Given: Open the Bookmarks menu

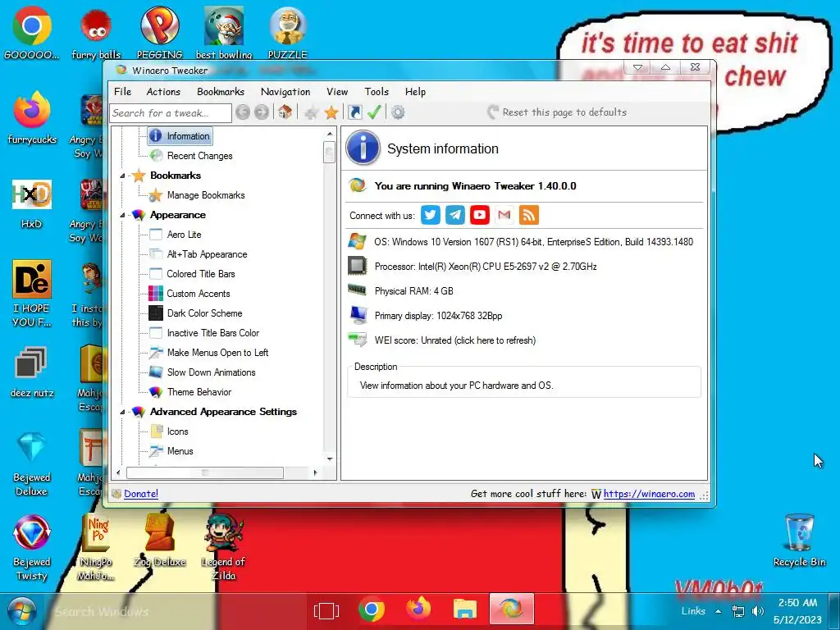Looking at the screenshot, I should pos(221,92).
